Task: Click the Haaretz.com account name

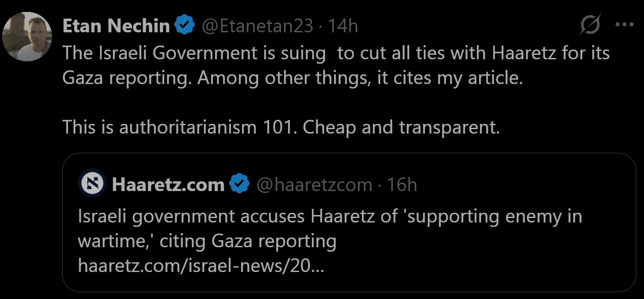Action: tap(168, 184)
